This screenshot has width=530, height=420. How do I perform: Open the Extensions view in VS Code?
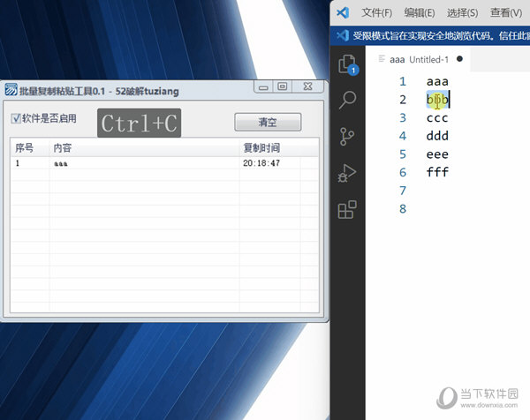pyautogui.click(x=347, y=210)
